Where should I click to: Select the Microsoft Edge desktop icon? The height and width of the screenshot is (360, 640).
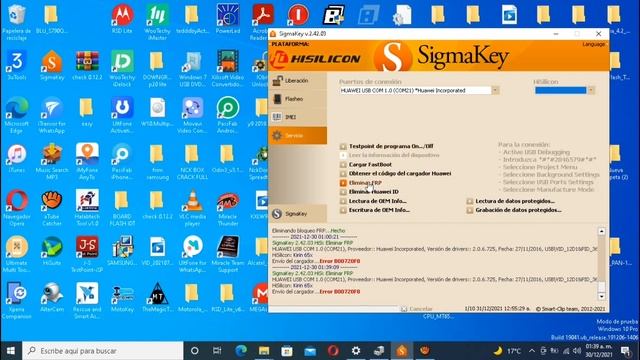(17, 115)
